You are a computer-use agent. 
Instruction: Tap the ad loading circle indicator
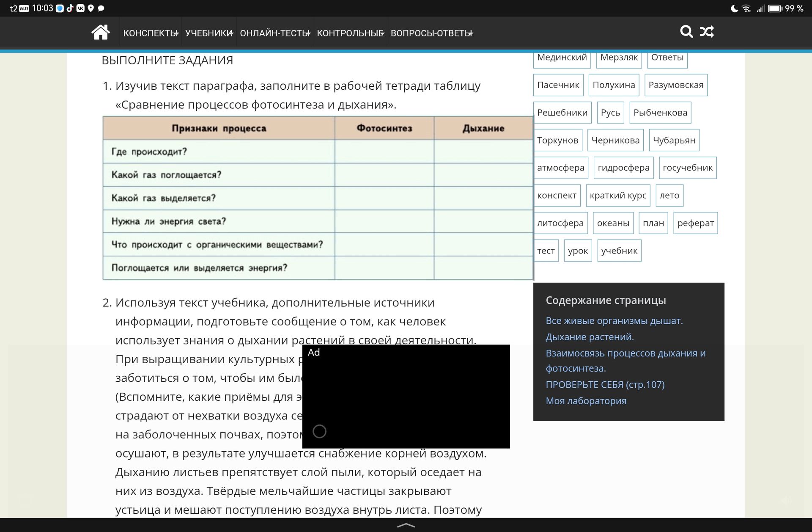319,431
